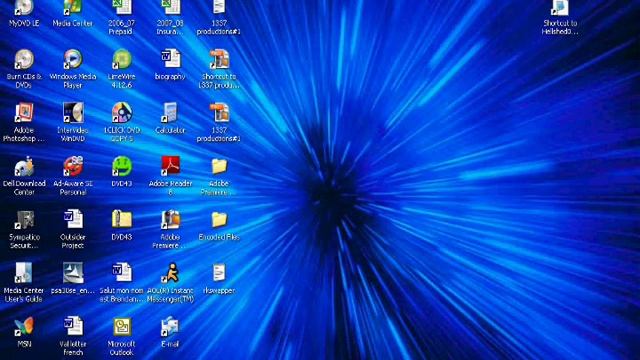Select the Val letter french document
This screenshot has height=360, width=640.
click(x=73, y=327)
